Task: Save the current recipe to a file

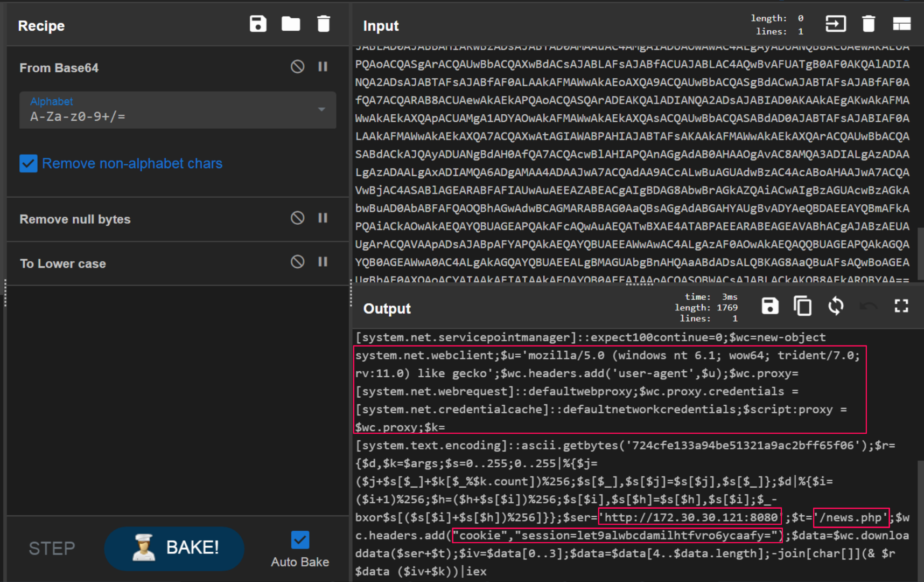Action: point(258,24)
